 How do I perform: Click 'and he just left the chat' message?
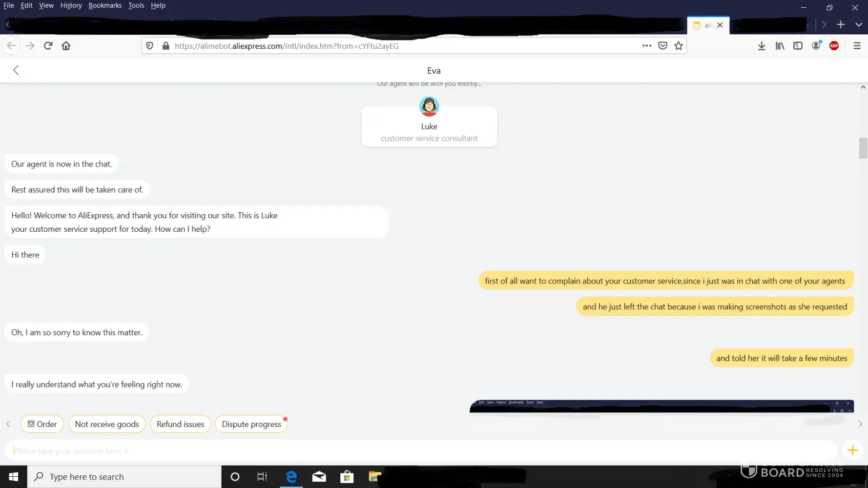[x=715, y=306]
